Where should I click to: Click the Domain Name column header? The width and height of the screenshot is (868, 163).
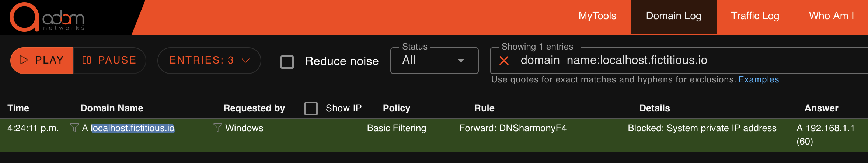(112, 108)
